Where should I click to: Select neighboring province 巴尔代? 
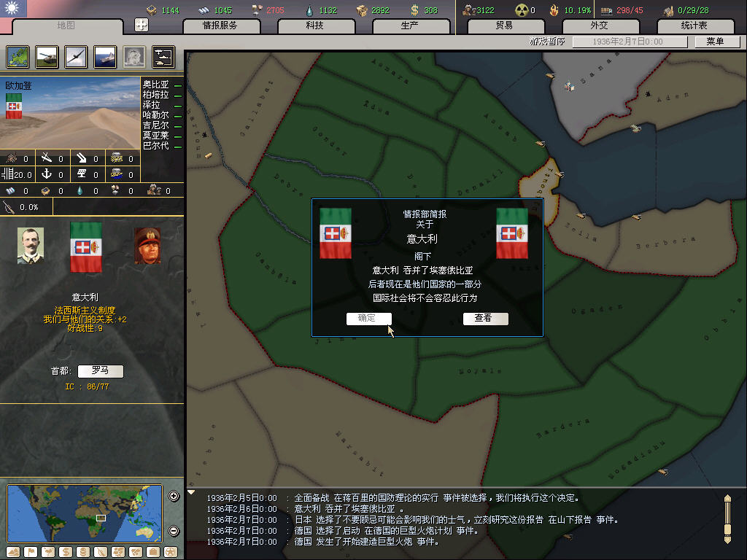pos(156,146)
